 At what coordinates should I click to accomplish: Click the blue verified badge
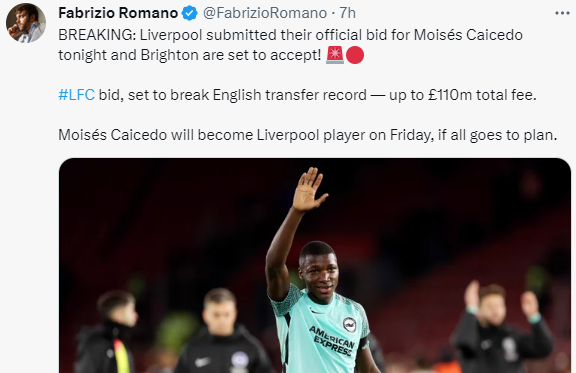pyautogui.click(x=190, y=13)
